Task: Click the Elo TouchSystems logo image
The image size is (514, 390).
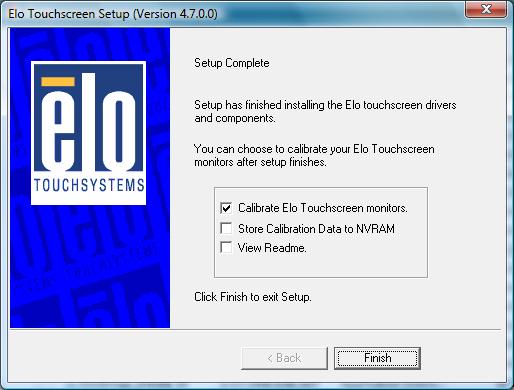Action: [x=89, y=133]
